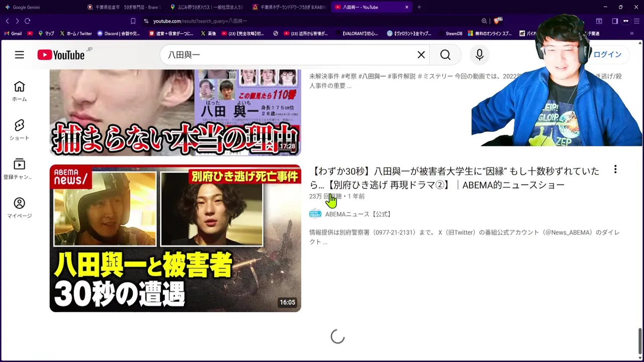
Task: Open the YouTube guide hamburger menu
Action: click(19, 55)
